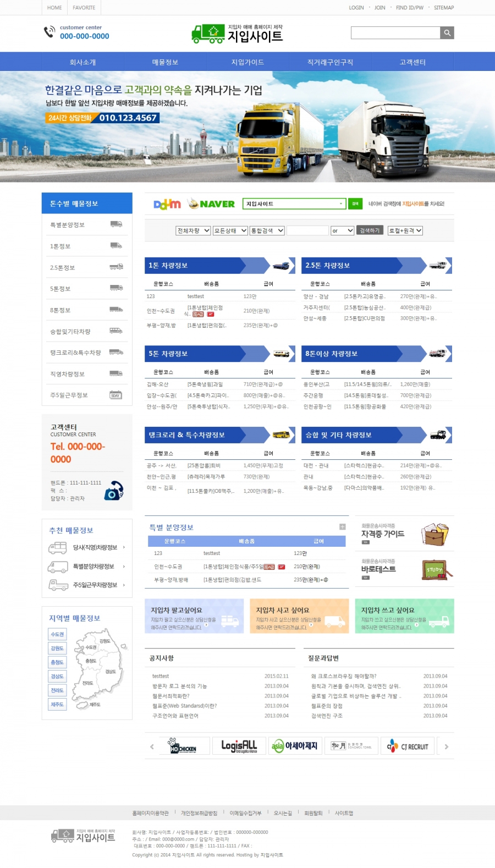Click the NAVER logo
495x868 pixels.
pyautogui.click(x=212, y=204)
